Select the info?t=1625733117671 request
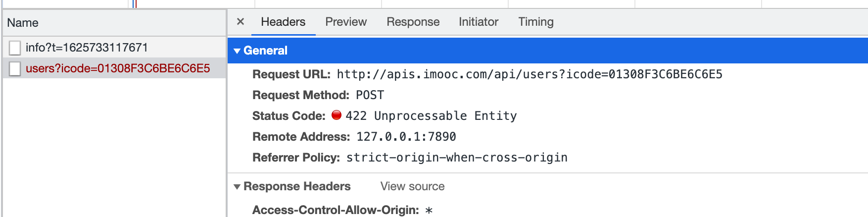This screenshot has width=868, height=217. pyautogui.click(x=87, y=48)
